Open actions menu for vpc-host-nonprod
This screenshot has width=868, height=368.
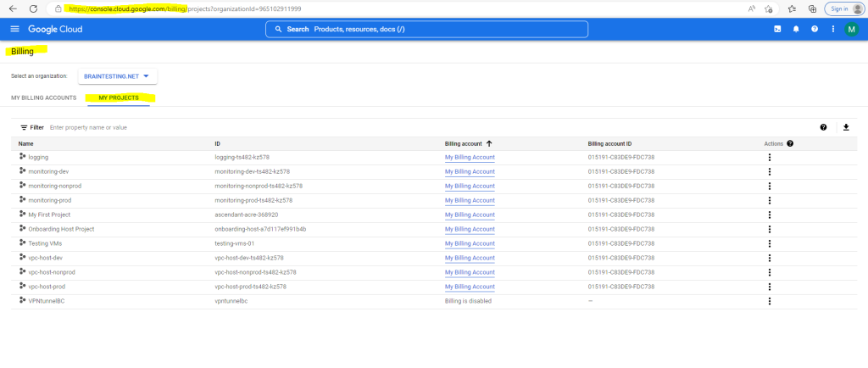coord(770,272)
